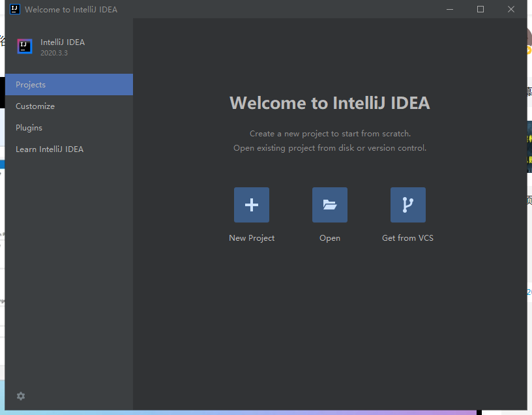
Task: Click the text 'Create a new project to start from scratch.'
Action: tap(330, 134)
